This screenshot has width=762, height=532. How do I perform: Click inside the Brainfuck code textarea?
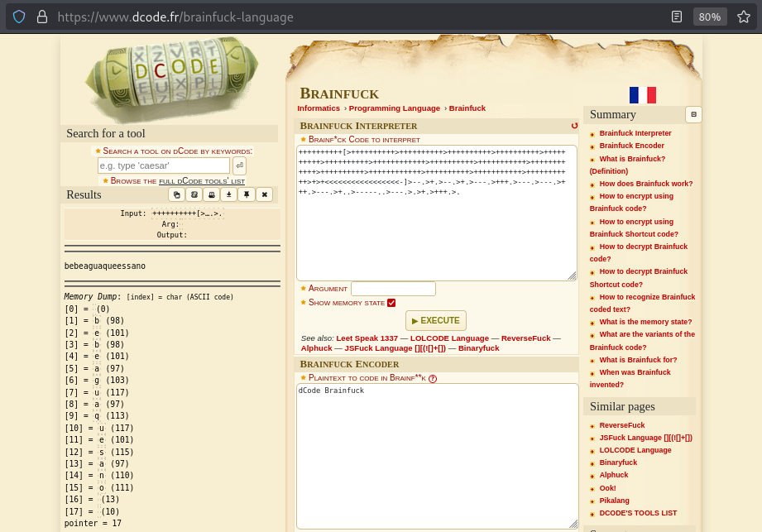[436, 213]
